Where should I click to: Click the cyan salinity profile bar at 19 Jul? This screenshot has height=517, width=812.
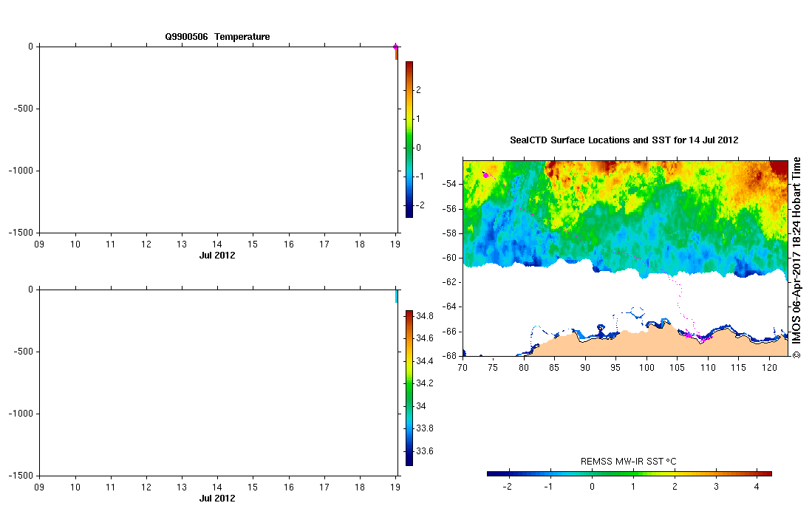tap(397, 296)
